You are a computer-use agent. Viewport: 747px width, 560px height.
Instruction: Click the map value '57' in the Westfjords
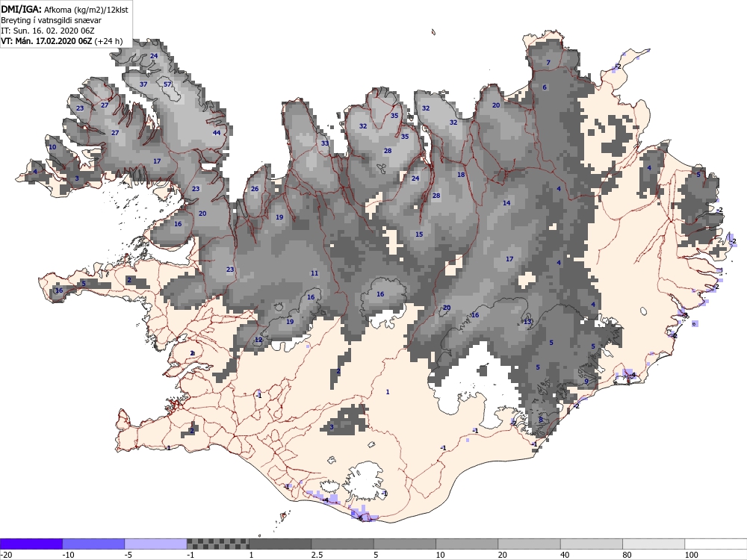pyautogui.click(x=167, y=84)
